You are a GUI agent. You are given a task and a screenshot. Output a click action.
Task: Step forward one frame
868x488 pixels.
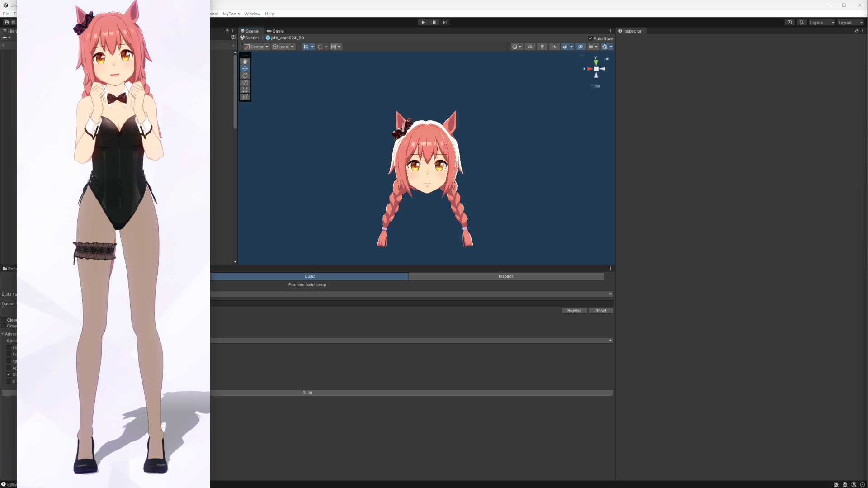[x=444, y=22]
